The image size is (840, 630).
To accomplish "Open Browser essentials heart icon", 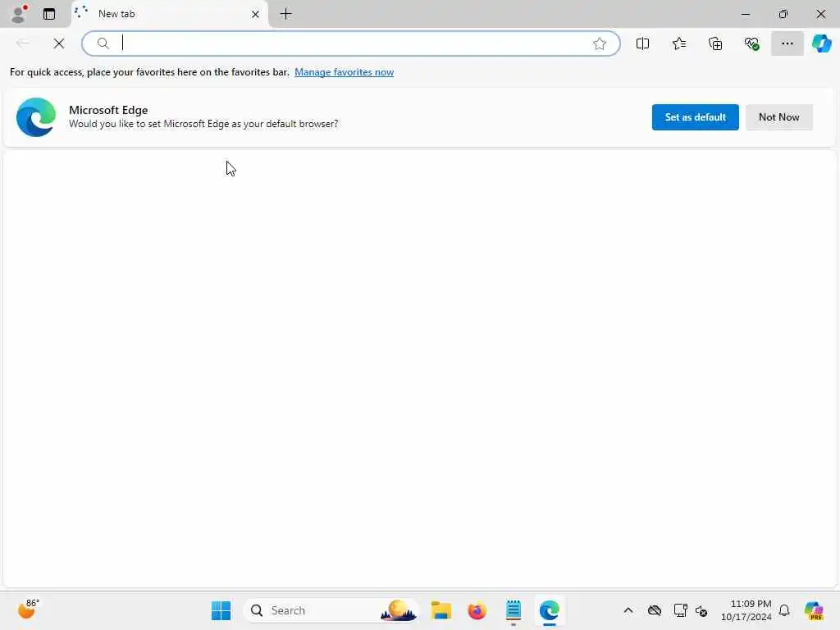I will pos(751,43).
